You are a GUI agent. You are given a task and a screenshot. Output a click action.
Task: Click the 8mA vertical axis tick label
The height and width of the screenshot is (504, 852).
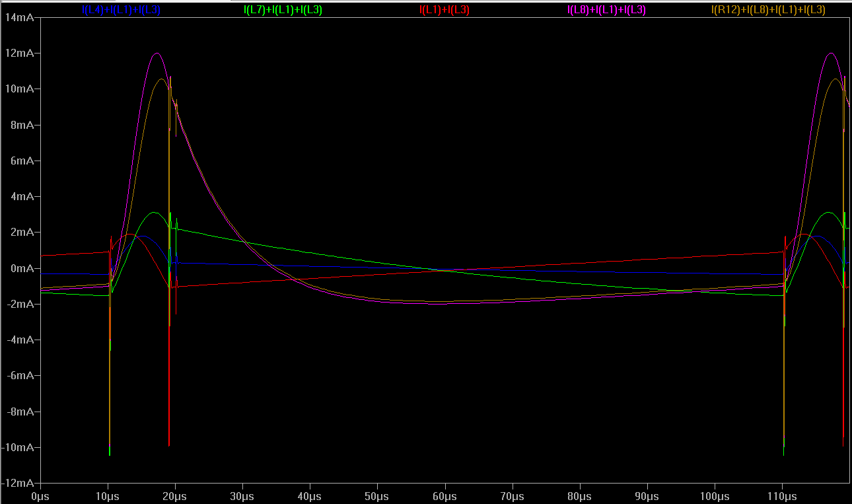24,125
